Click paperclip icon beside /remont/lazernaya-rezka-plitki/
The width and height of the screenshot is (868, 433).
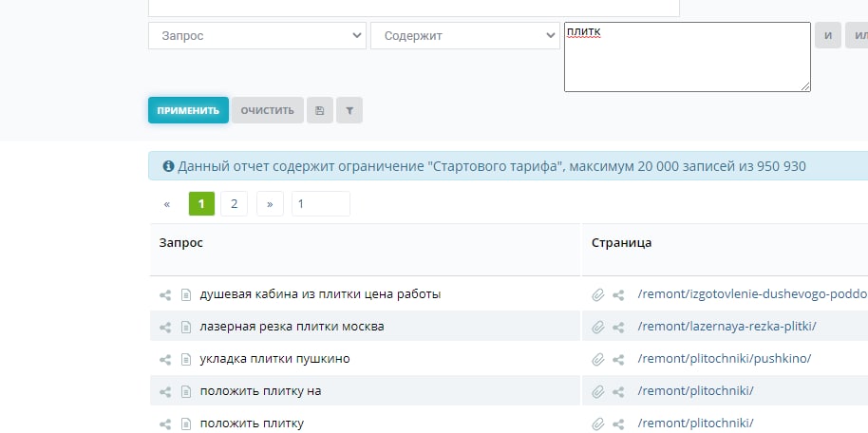click(597, 328)
